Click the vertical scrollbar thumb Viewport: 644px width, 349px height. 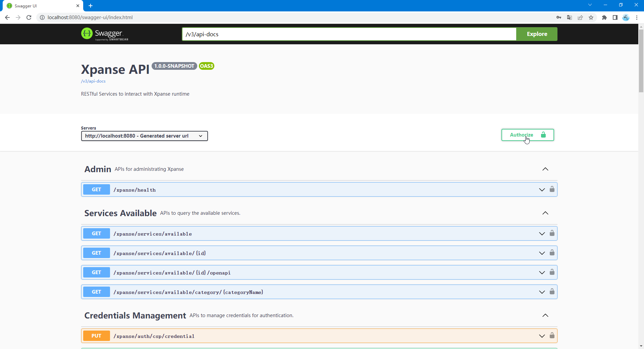641,60
